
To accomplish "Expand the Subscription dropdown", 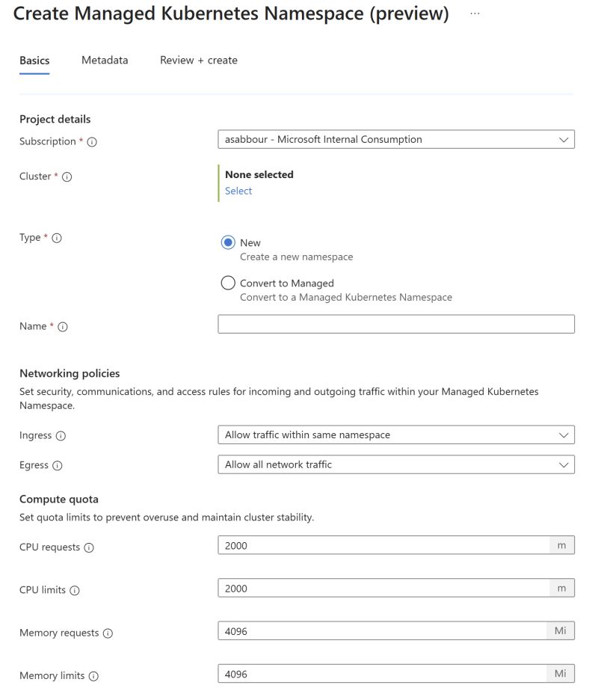I will pos(395,140).
